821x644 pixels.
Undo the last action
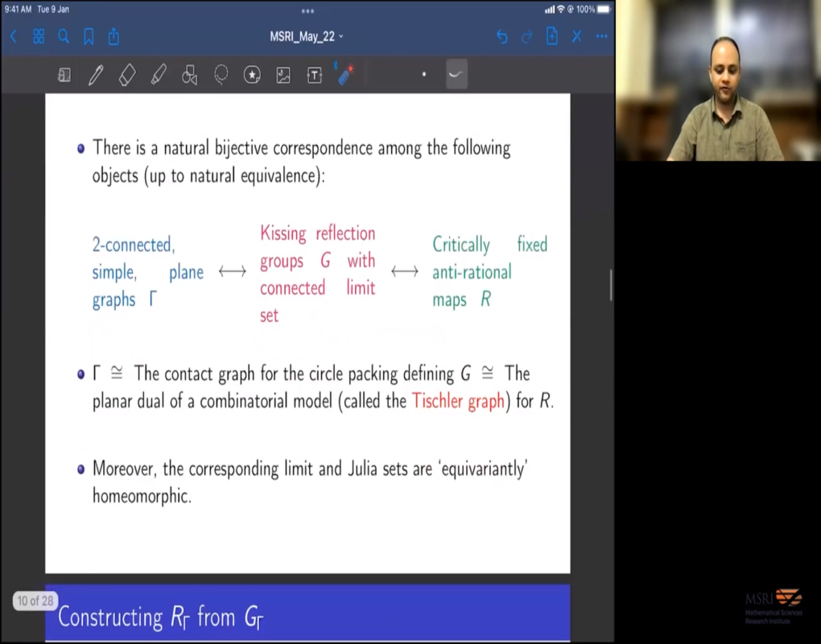pyautogui.click(x=502, y=36)
